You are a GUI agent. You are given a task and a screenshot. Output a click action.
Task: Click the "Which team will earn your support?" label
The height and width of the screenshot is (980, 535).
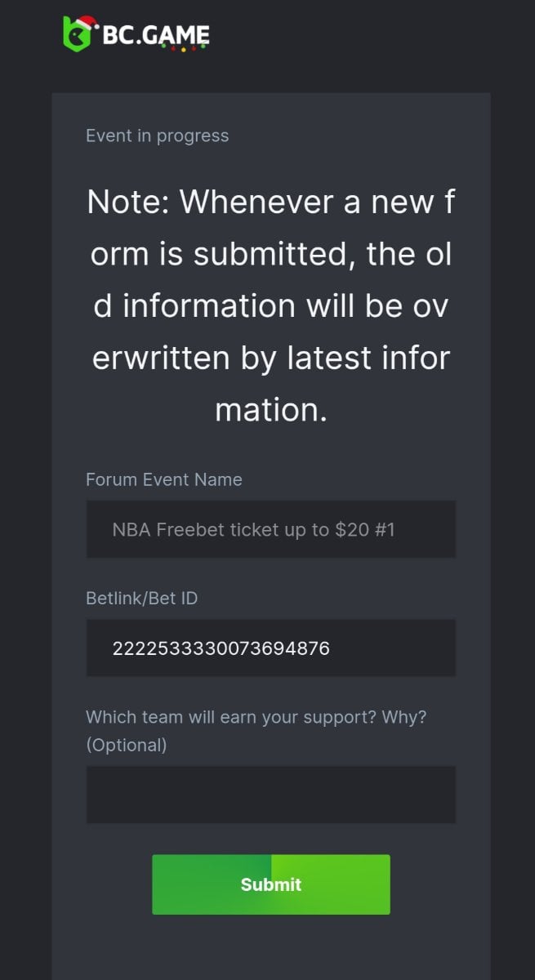pyautogui.click(x=256, y=717)
